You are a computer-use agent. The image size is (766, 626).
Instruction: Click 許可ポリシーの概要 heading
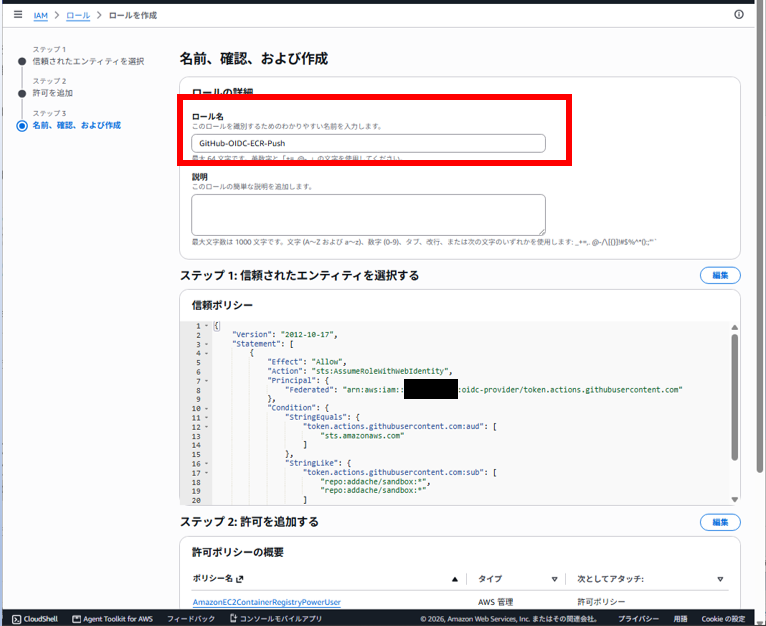pos(237,552)
